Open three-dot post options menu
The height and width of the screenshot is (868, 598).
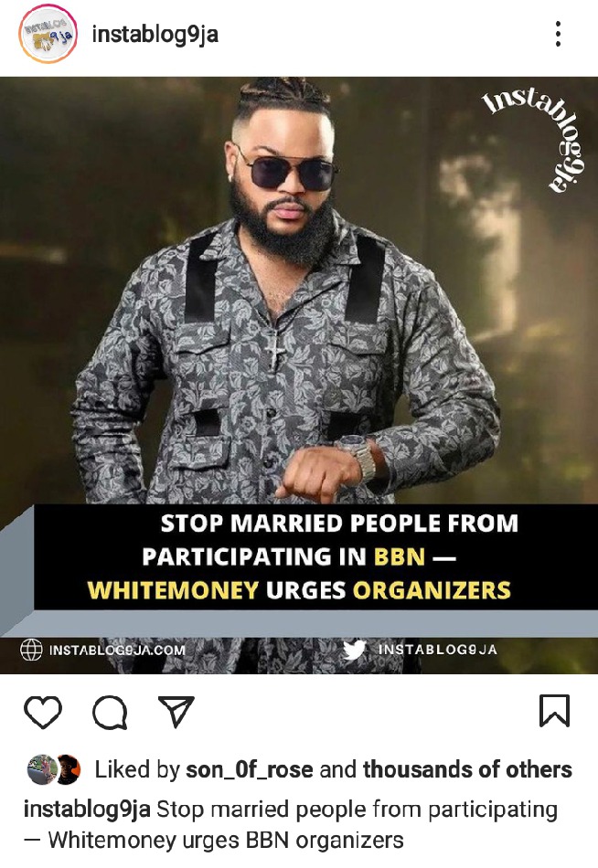558,35
